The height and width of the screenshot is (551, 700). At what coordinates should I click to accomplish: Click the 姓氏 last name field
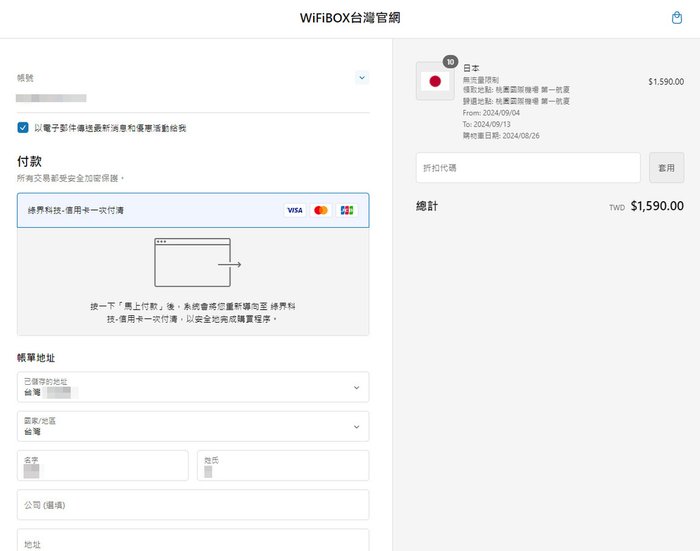click(x=283, y=466)
